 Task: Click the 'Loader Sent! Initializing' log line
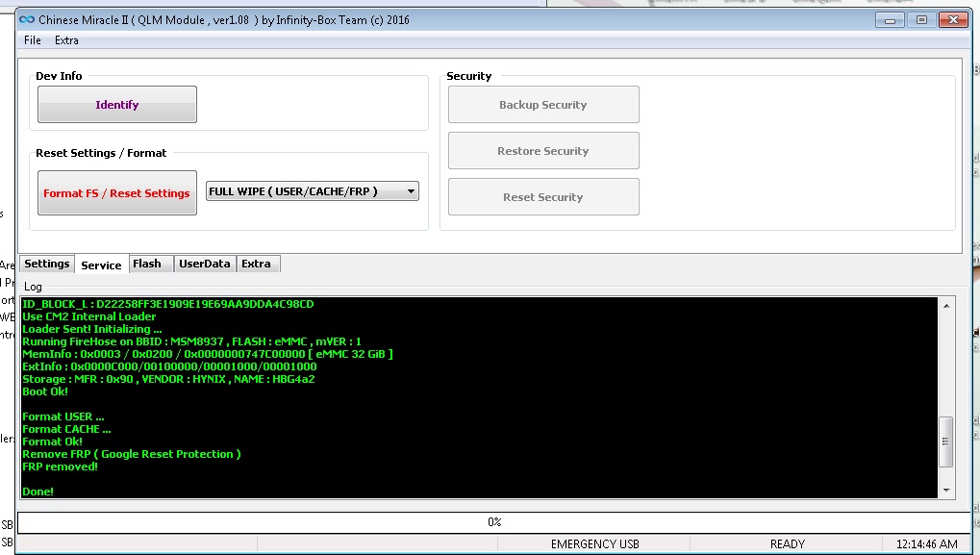(x=92, y=329)
